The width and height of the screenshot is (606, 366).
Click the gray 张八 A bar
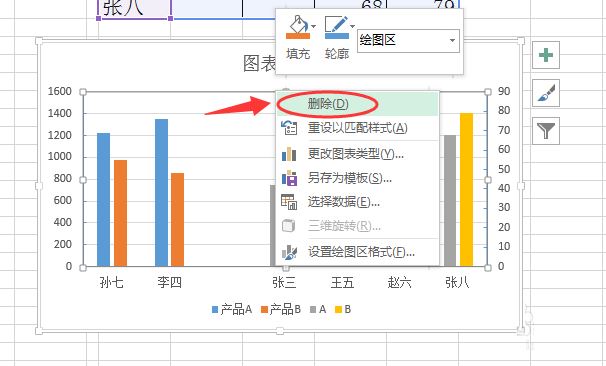pos(450,201)
